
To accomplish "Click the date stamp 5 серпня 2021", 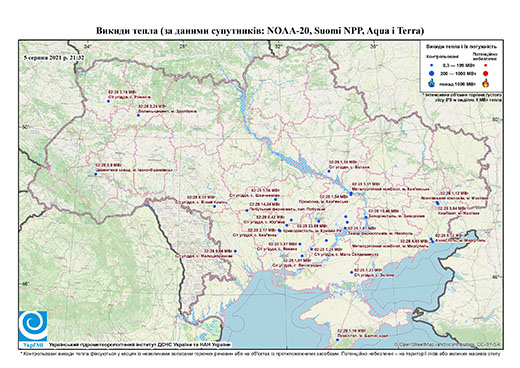I will (x=54, y=58).
